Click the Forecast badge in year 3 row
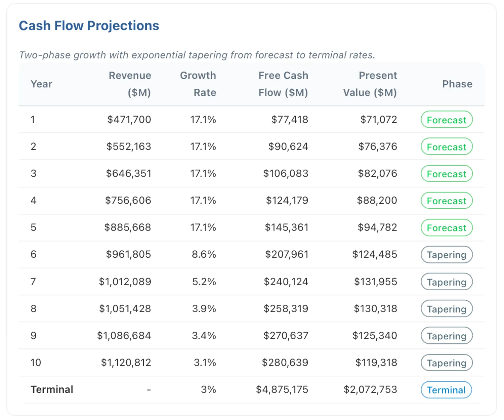 [447, 174]
